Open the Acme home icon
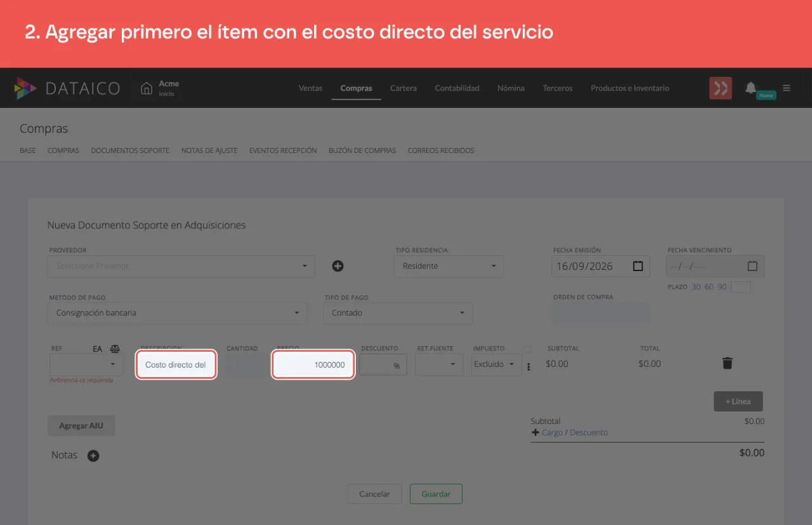Screen dimensions: 812x525 [x=147, y=88]
